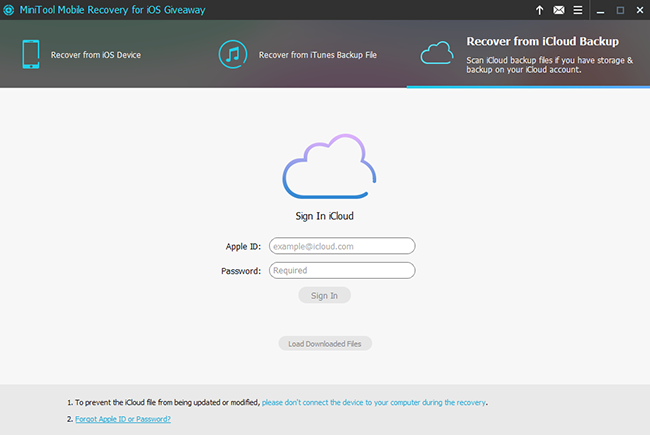Viewport: 650px width, 435px height.
Task: Click the Sign In button
Action: tap(325, 295)
